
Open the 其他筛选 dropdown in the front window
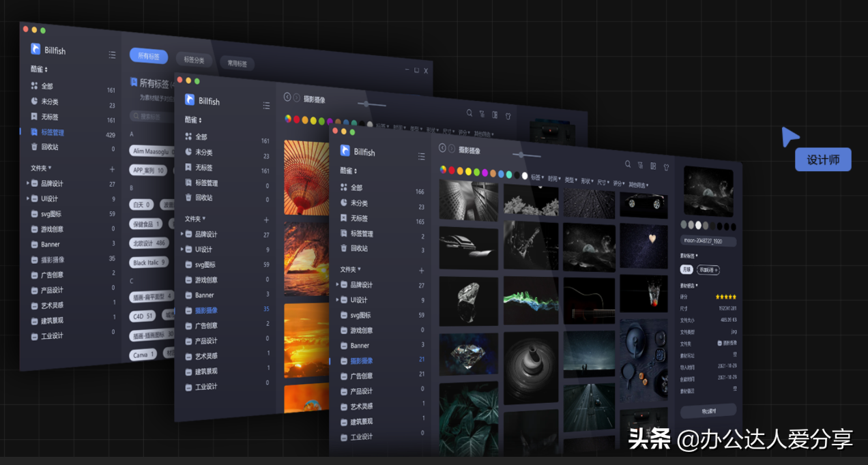point(639,185)
